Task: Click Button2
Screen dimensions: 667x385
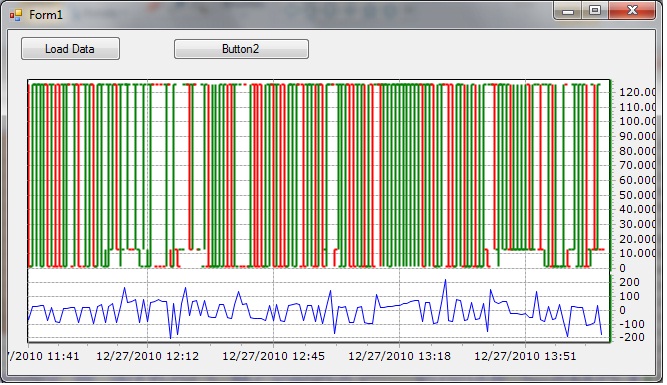Action: point(241,49)
